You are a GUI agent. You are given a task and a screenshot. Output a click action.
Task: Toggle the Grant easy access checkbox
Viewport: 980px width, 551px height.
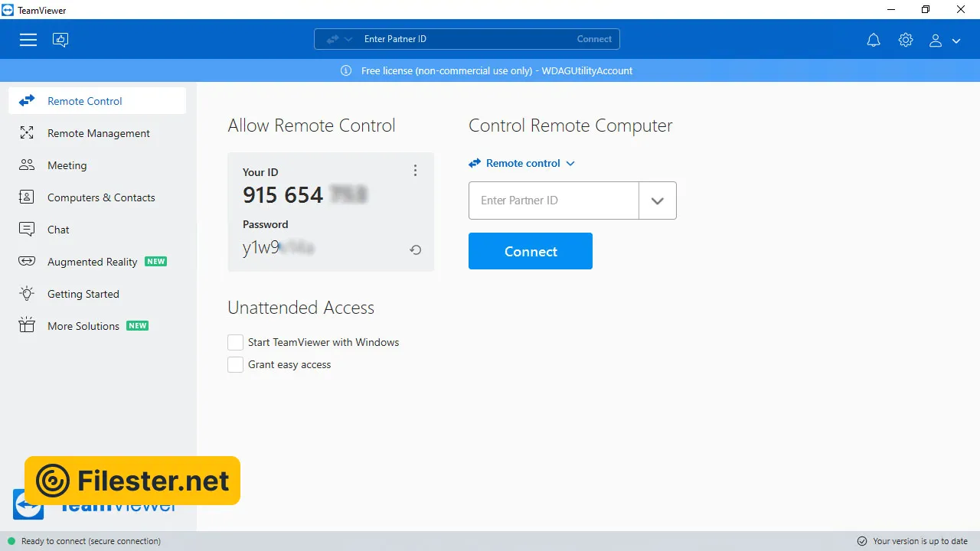[236, 365]
